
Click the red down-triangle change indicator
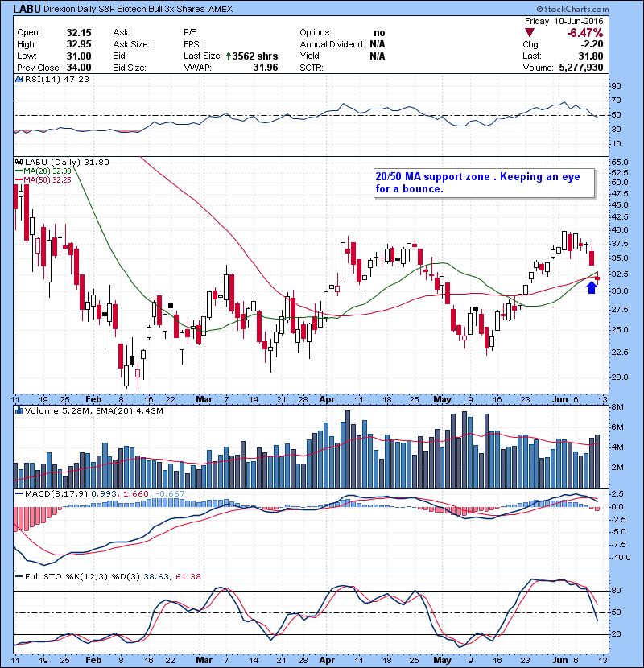pos(530,33)
